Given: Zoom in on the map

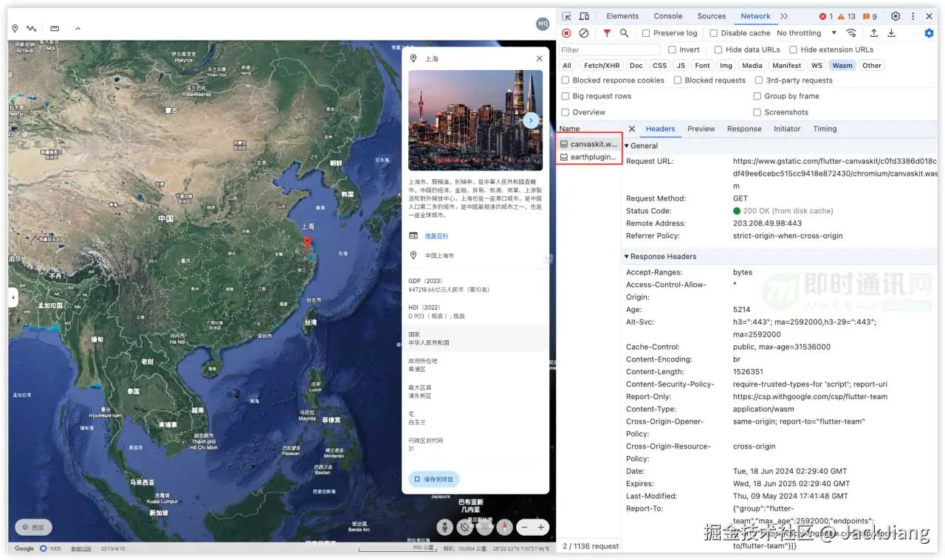Looking at the screenshot, I should coord(541,527).
